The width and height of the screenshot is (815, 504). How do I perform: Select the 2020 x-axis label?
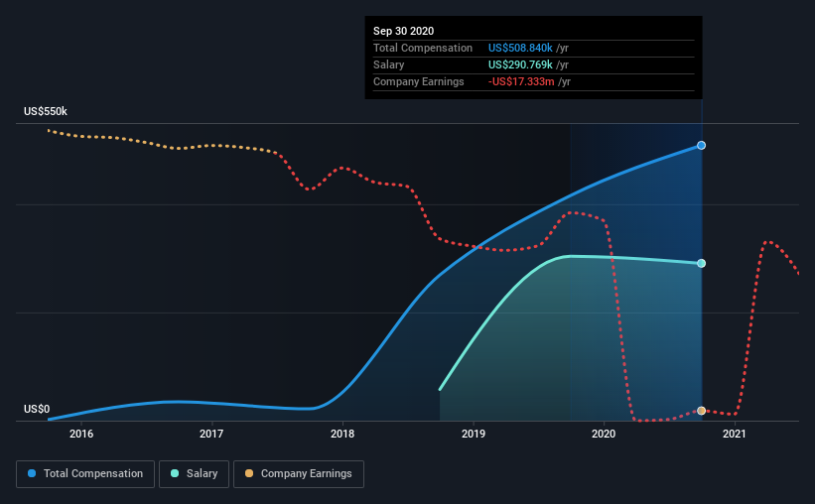click(x=604, y=434)
